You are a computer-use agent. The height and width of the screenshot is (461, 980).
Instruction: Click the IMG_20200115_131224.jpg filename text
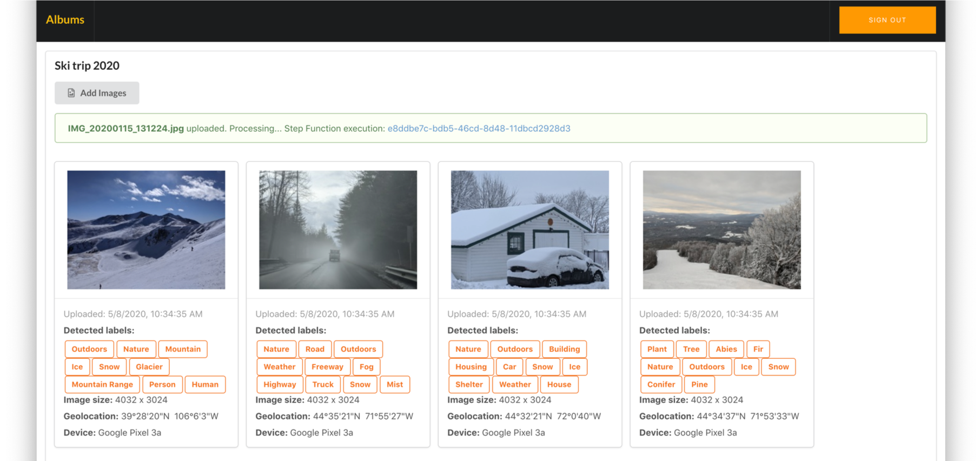click(x=125, y=128)
